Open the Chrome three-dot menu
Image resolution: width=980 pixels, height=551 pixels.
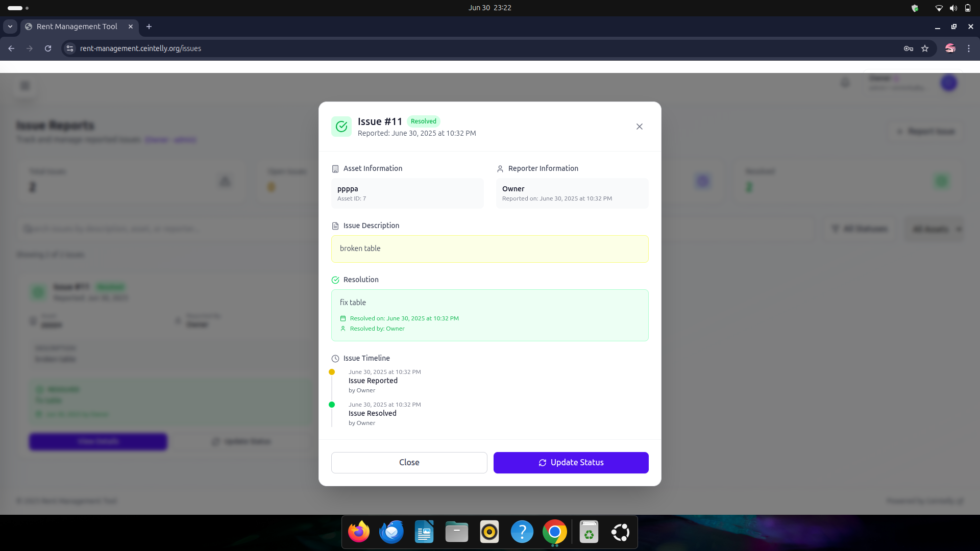(x=968, y=48)
